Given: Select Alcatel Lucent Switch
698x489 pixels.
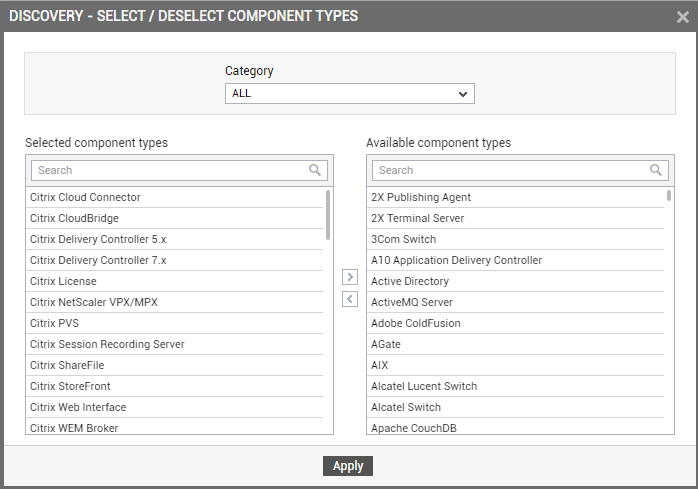Looking at the screenshot, I should coord(516,386).
